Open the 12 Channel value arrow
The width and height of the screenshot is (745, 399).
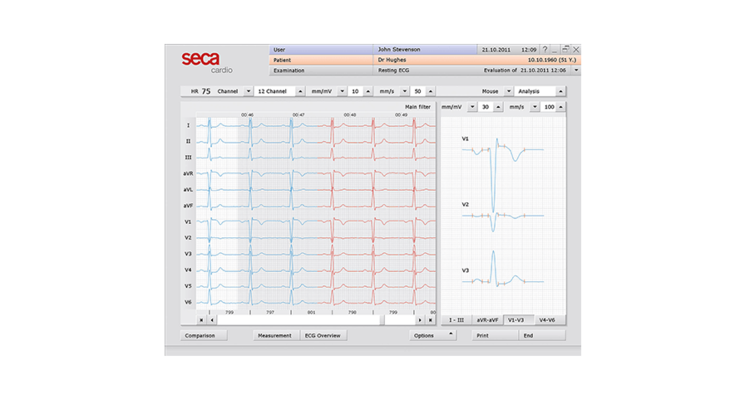click(x=300, y=91)
